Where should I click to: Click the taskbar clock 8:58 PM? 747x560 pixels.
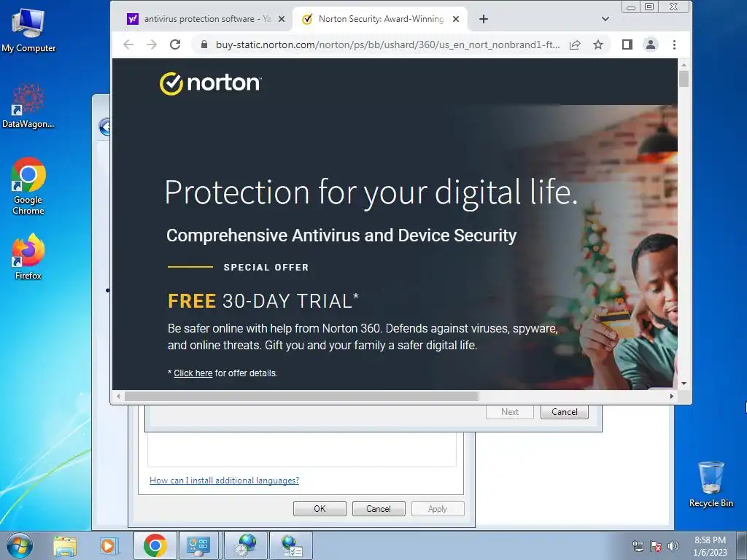click(710, 546)
